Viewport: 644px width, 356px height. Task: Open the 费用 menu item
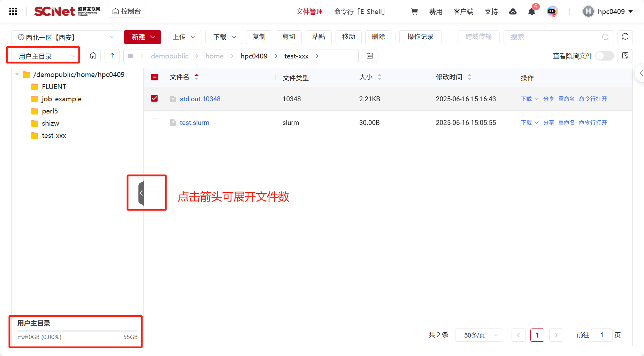pos(436,11)
